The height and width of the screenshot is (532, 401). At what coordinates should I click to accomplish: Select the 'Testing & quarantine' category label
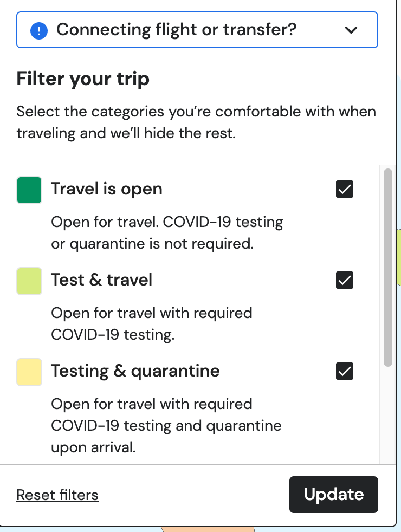pos(135,371)
